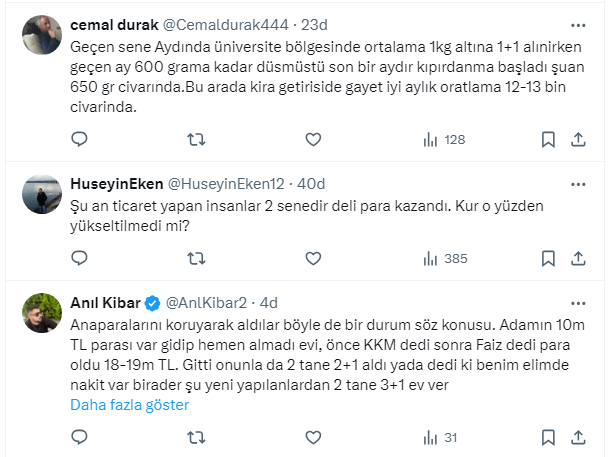The width and height of the screenshot is (615, 457).
Task: Bookmark cemal durak's tweet
Action: [x=548, y=139]
